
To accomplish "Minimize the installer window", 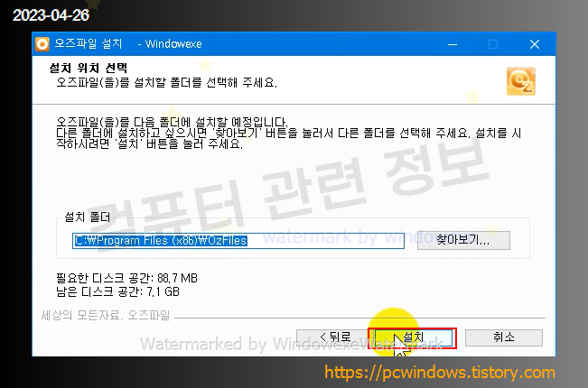I will tap(453, 44).
